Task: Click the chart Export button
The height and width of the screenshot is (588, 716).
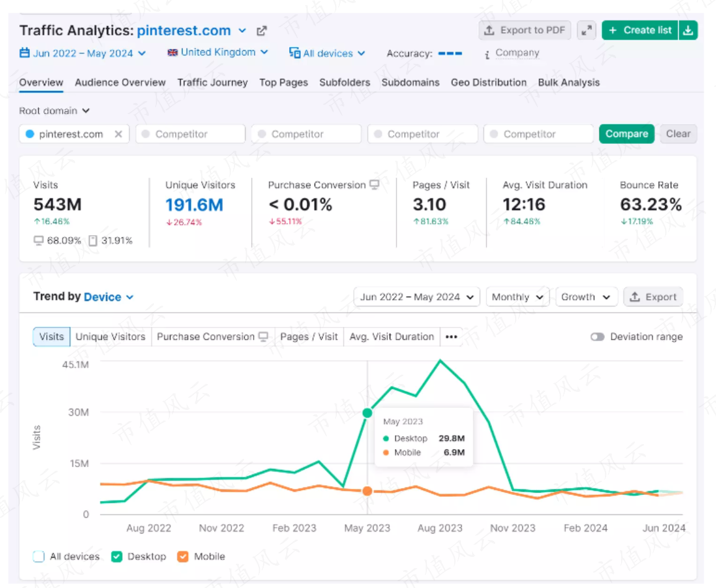Action: [653, 297]
